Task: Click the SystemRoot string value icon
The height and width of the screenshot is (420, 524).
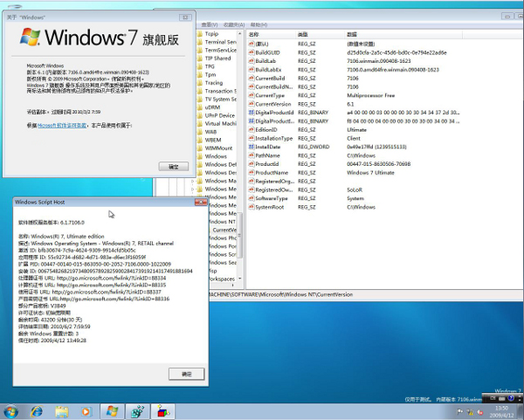Action: coord(252,207)
